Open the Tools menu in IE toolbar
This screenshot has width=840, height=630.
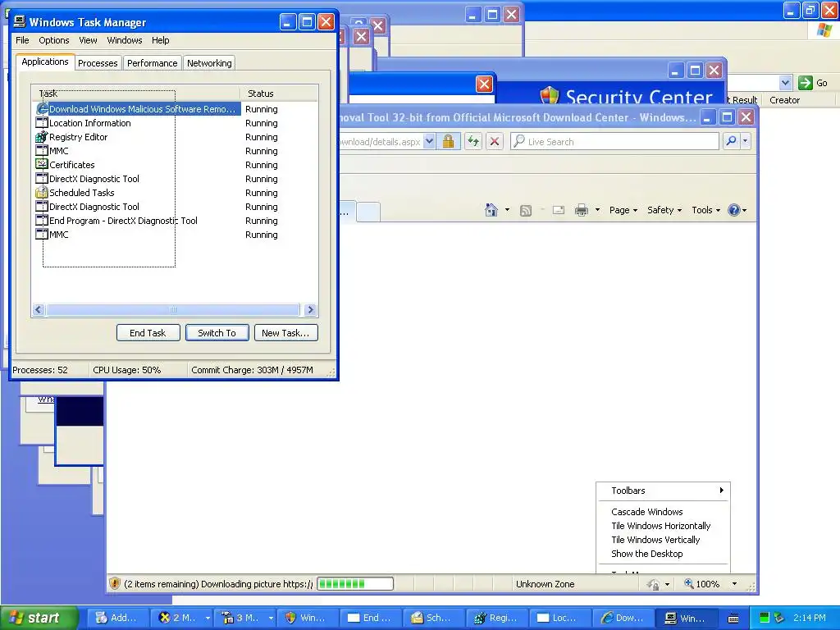705,210
